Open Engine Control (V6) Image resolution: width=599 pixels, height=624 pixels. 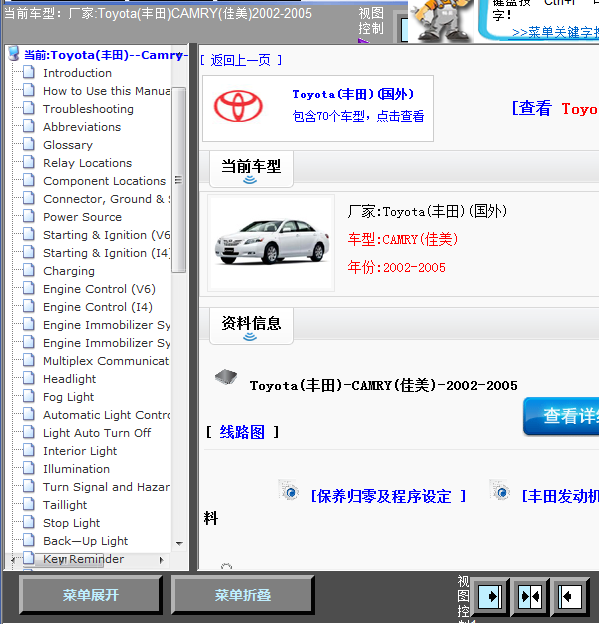[x=100, y=289]
